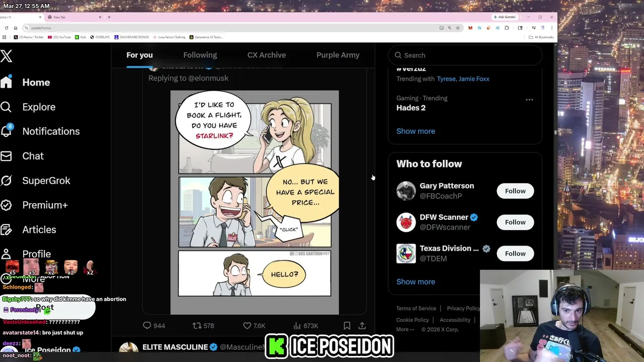Open the Starlink comic image
Screen dimensions: 644x362
click(x=255, y=203)
